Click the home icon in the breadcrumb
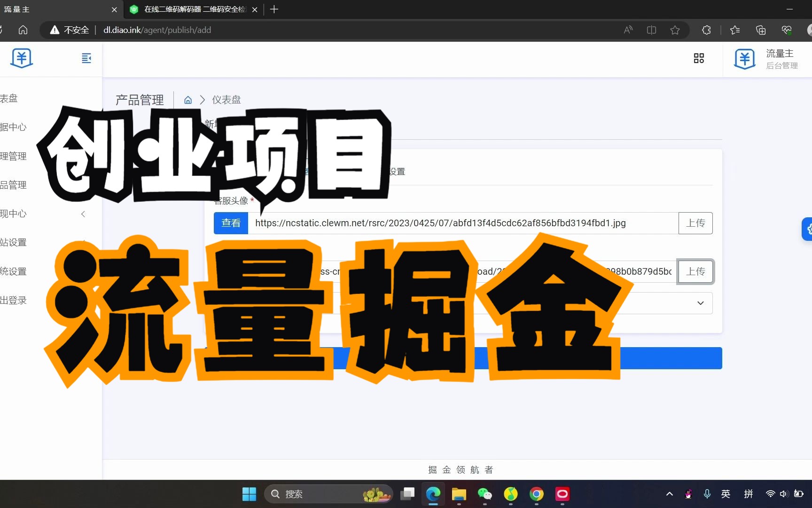This screenshot has width=812, height=508. tap(187, 100)
